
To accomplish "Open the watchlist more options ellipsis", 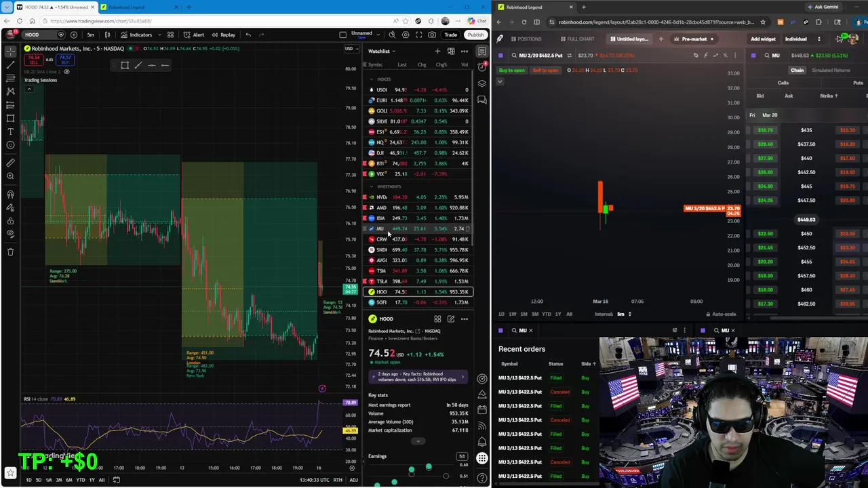I will (x=465, y=52).
